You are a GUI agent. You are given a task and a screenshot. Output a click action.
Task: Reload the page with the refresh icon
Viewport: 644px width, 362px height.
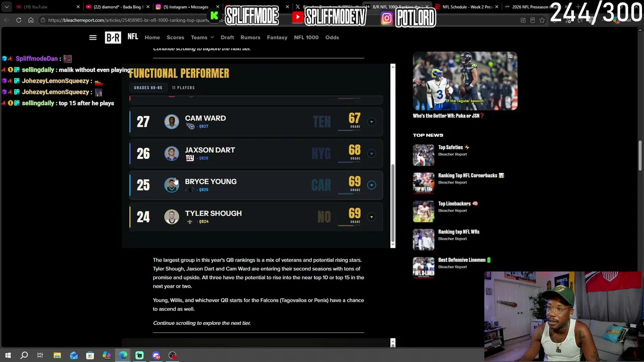(x=19, y=20)
